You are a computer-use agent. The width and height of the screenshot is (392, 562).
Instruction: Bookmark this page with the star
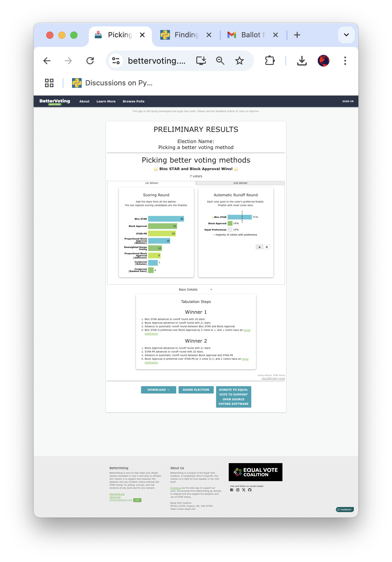point(240,61)
